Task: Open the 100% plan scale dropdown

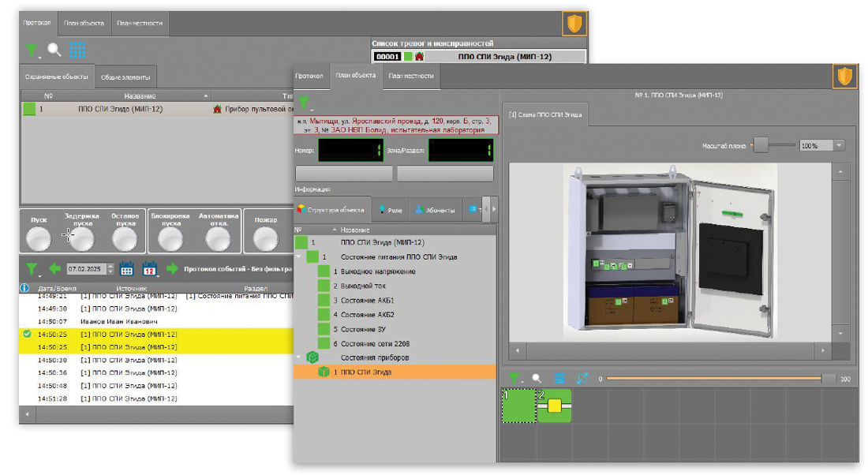Action: [x=838, y=145]
